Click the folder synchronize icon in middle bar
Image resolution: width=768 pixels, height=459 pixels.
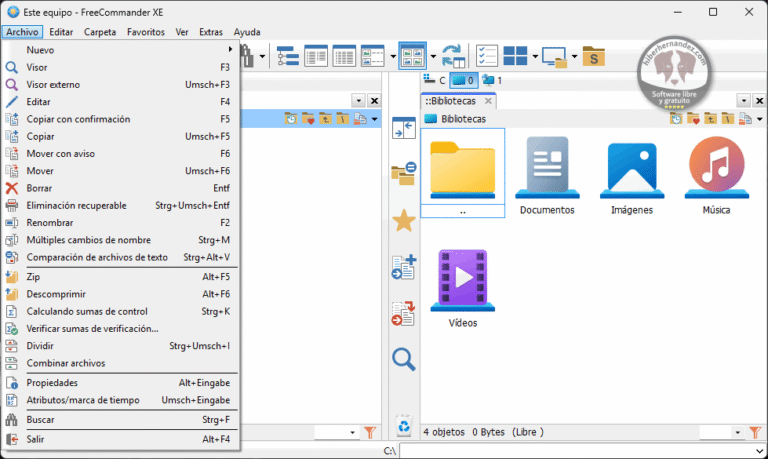(x=404, y=173)
